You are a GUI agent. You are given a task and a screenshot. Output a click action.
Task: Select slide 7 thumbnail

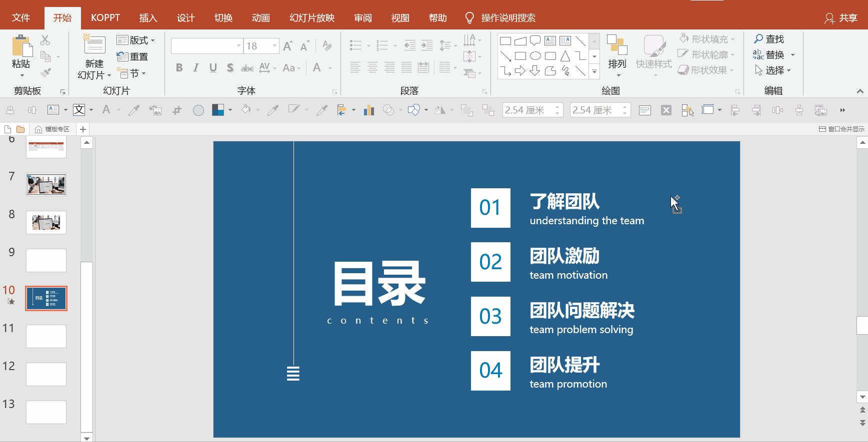46,184
